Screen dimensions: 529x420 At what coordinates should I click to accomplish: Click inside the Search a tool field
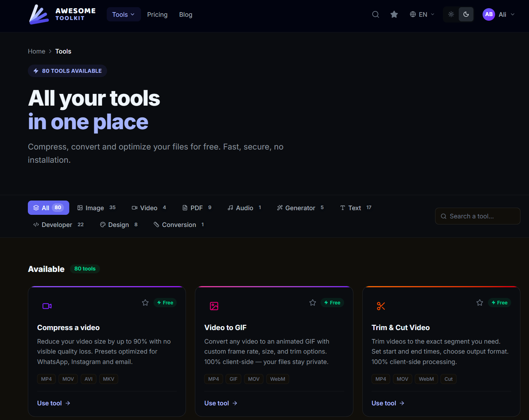tap(478, 216)
